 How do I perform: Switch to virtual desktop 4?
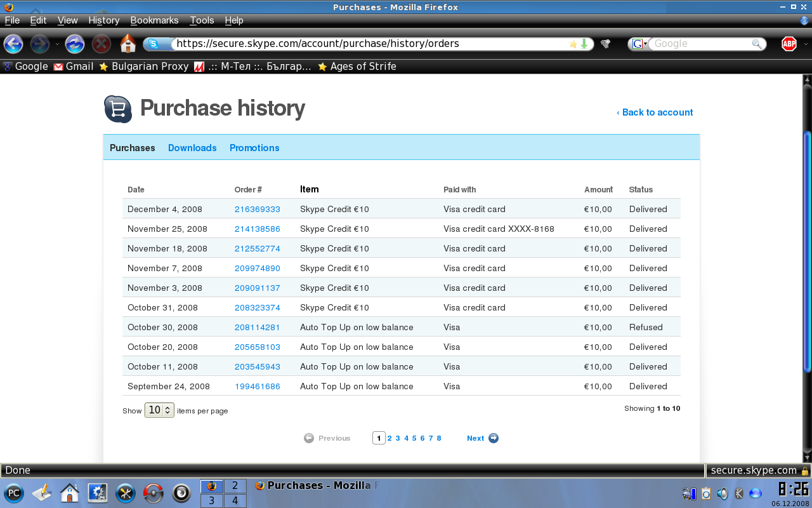(235, 500)
